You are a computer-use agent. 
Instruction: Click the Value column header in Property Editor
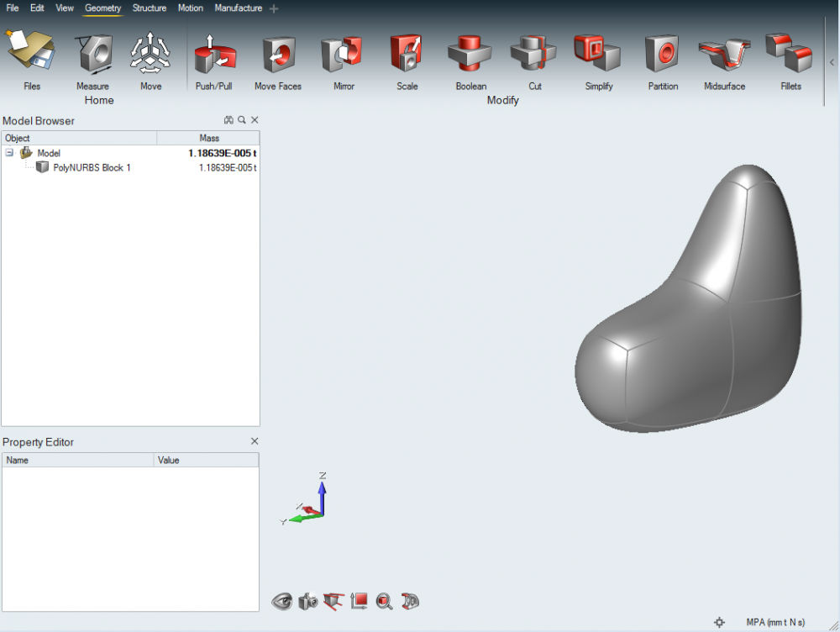[207, 460]
